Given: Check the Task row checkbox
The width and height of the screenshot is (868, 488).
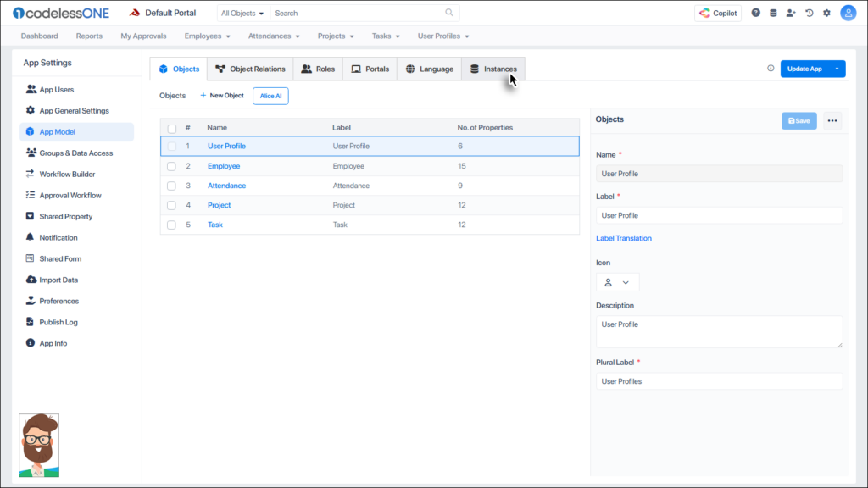Looking at the screenshot, I should 171,225.
